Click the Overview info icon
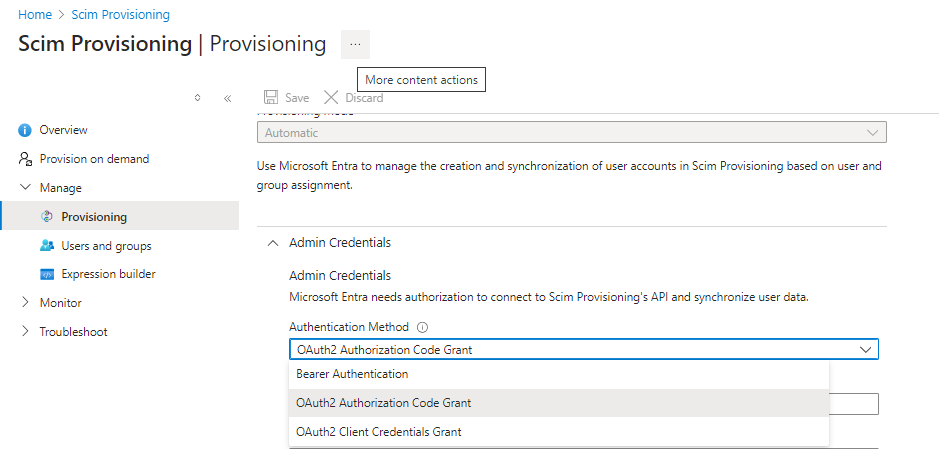This screenshot has width=939, height=449. [25, 130]
